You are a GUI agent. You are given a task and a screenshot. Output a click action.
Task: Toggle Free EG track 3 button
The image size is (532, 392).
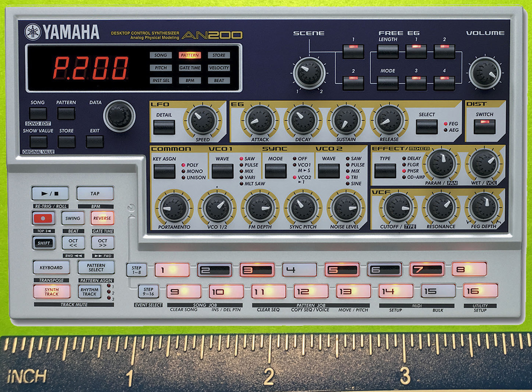click(x=416, y=83)
